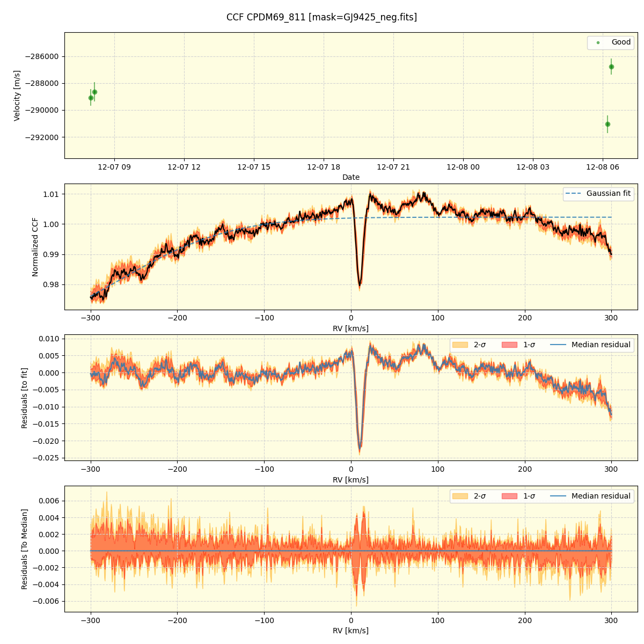Click the 'Date' axis label
The image size is (644, 644).
coord(351,177)
